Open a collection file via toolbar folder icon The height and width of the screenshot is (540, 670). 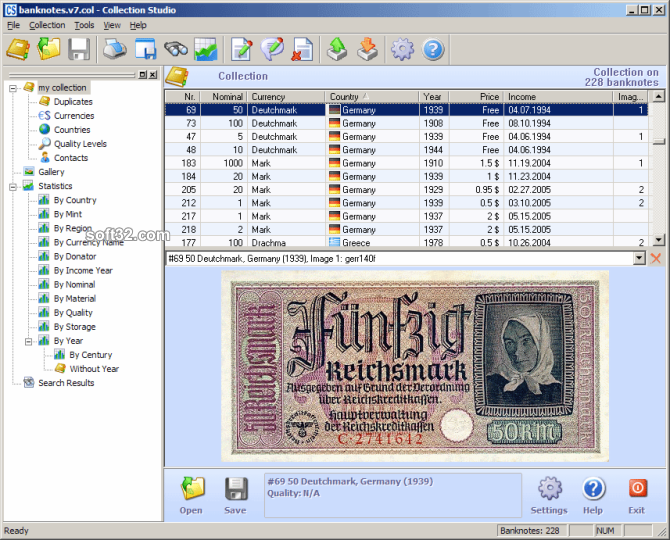[x=48, y=49]
